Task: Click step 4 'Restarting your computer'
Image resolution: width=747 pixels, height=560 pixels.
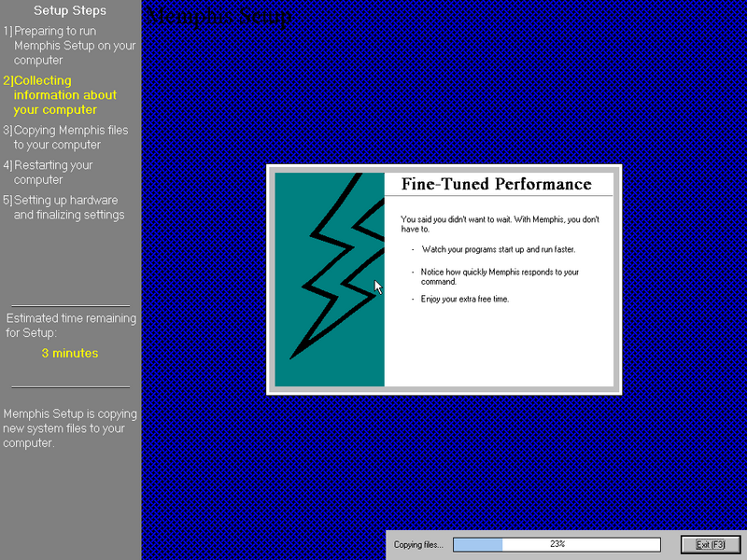Action: pos(49,173)
